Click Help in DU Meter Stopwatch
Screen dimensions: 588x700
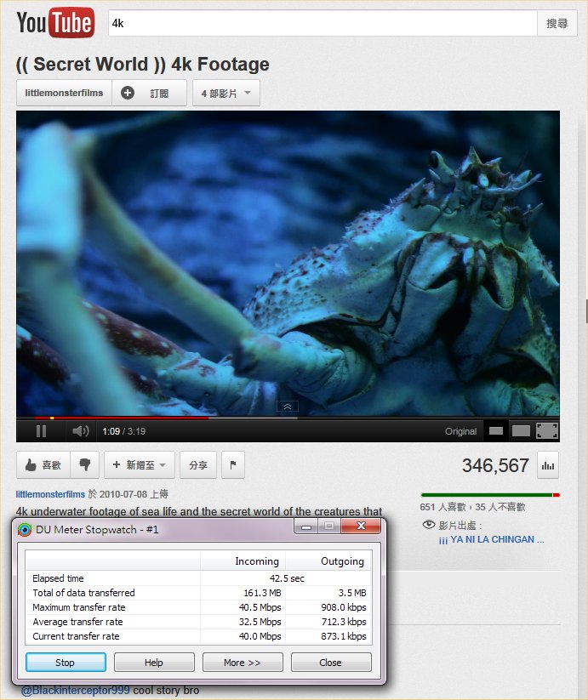[x=154, y=662]
